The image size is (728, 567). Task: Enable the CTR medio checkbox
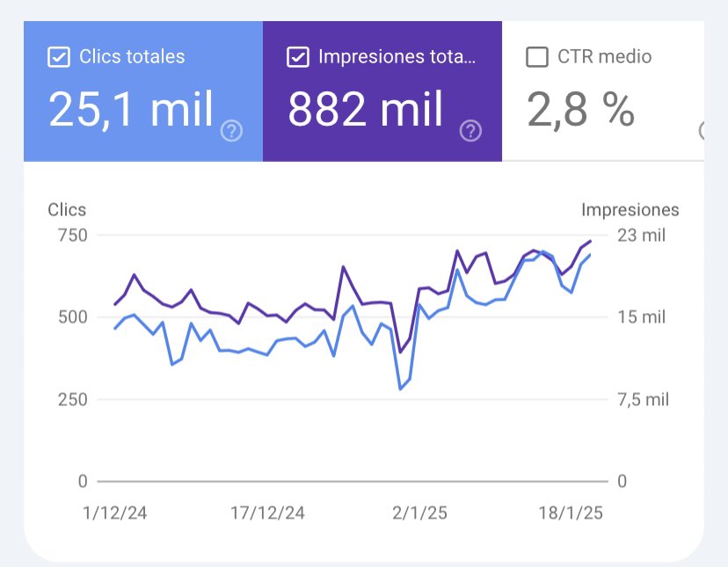pos(536,58)
